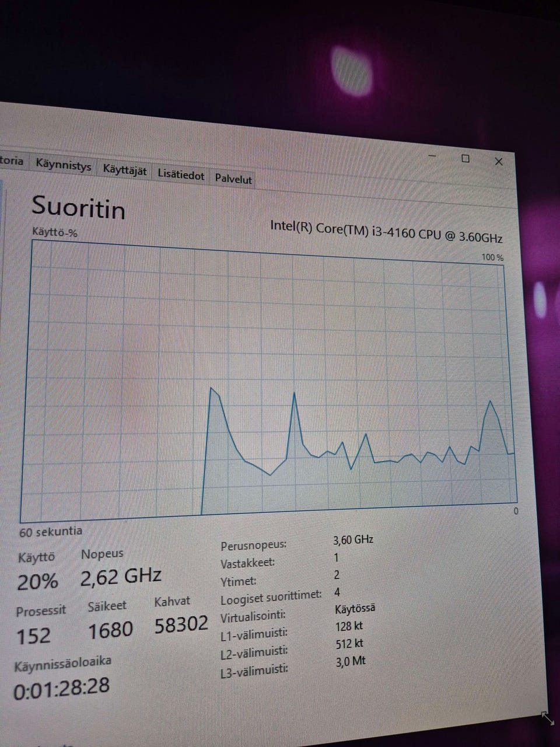Click the Säikeet label
The height and width of the screenshot is (747, 560).
pyautogui.click(x=107, y=606)
